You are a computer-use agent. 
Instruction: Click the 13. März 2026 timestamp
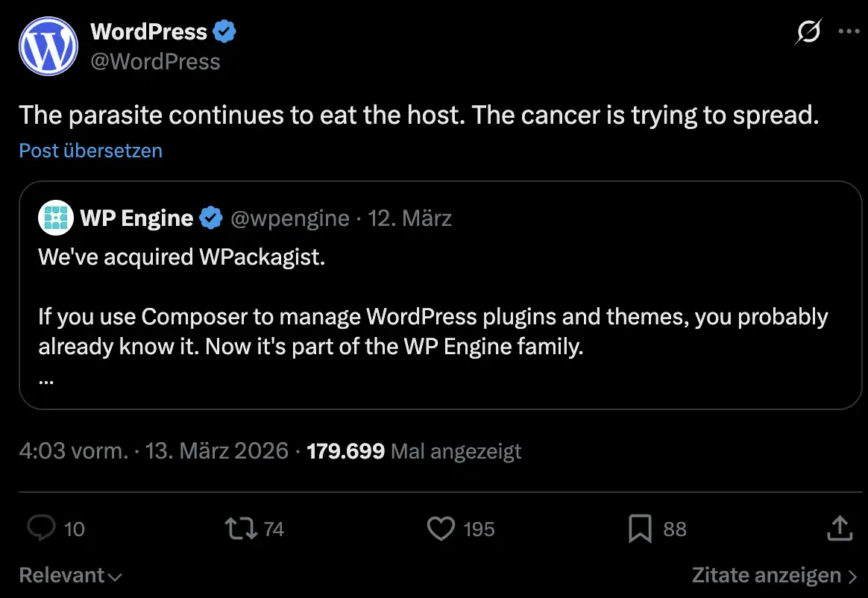coord(216,450)
